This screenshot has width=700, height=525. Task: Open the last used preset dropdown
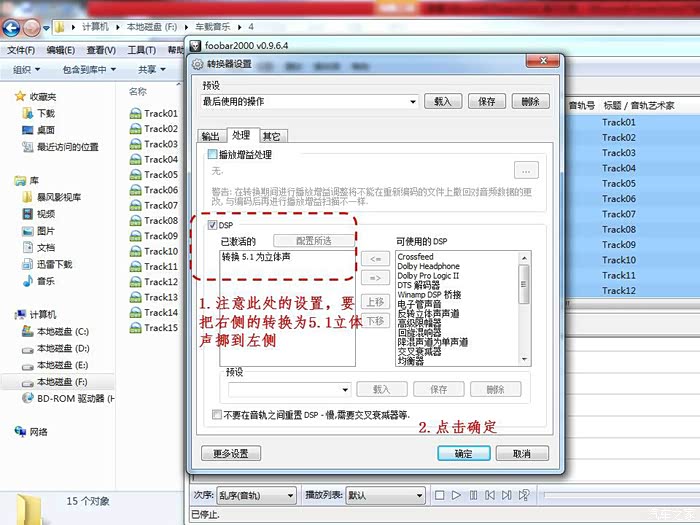point(310,101)
